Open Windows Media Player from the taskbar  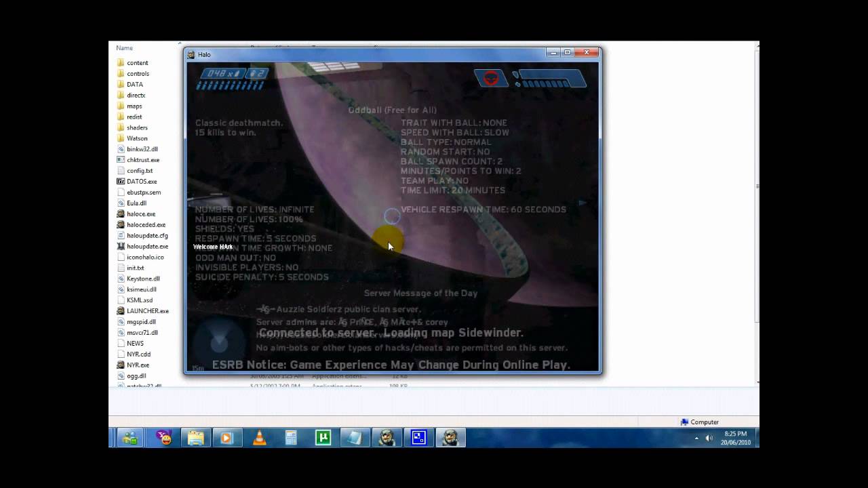pos(227,438)
